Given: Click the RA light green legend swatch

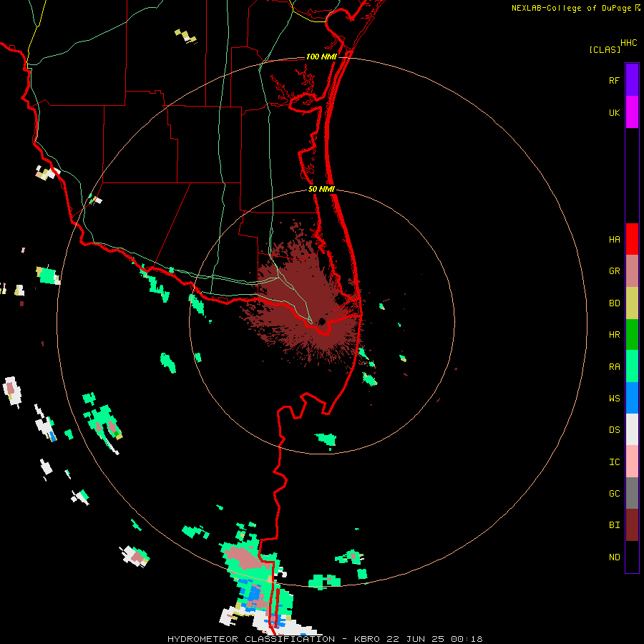Looking at the screenshot, I should coord(632,366).
